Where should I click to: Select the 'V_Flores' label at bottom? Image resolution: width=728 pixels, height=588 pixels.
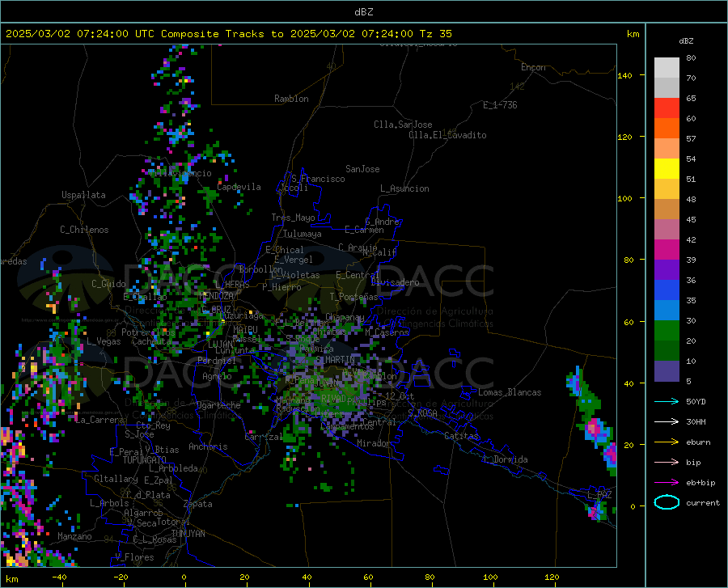[134, 557]
